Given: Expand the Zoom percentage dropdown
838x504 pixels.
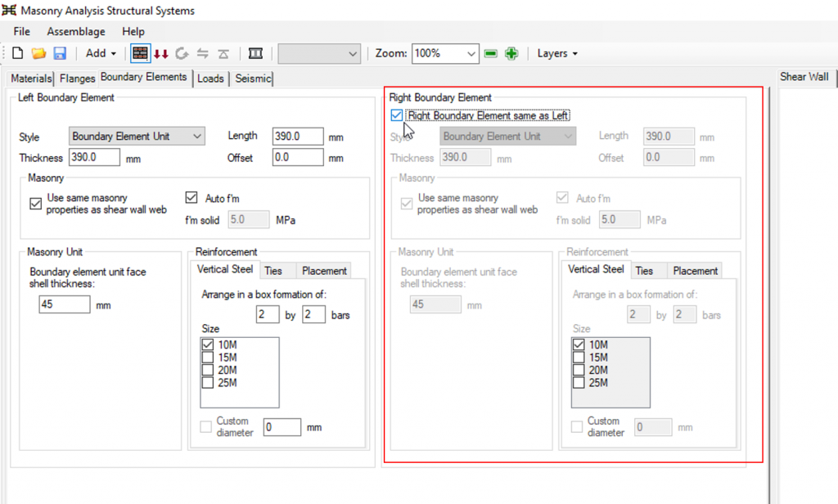Looking at the screenshot, I should pos(471,53).
